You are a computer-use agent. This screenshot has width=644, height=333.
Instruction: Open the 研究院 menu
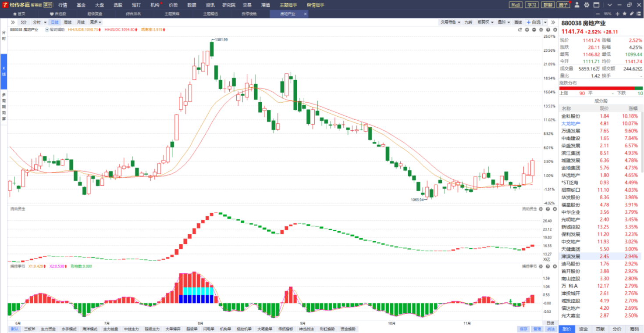[x=228, y=5]
